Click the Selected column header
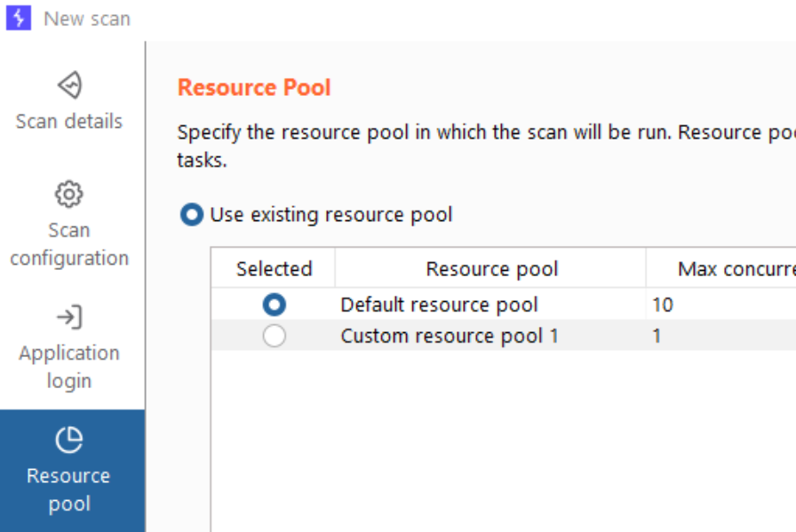This screenshot has width=796, height=532. point(274,269)
